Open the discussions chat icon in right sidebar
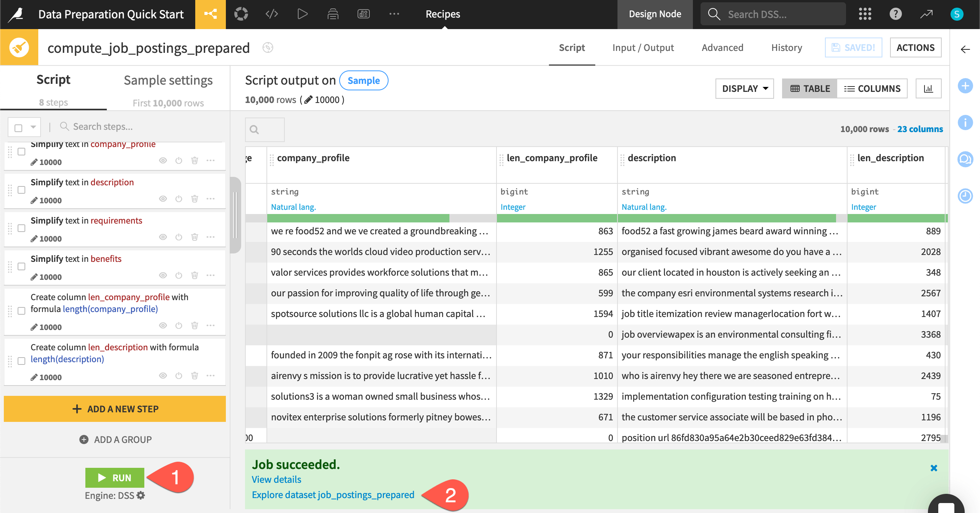The height and width of the screenshot is (513, 980). [965, 159]
